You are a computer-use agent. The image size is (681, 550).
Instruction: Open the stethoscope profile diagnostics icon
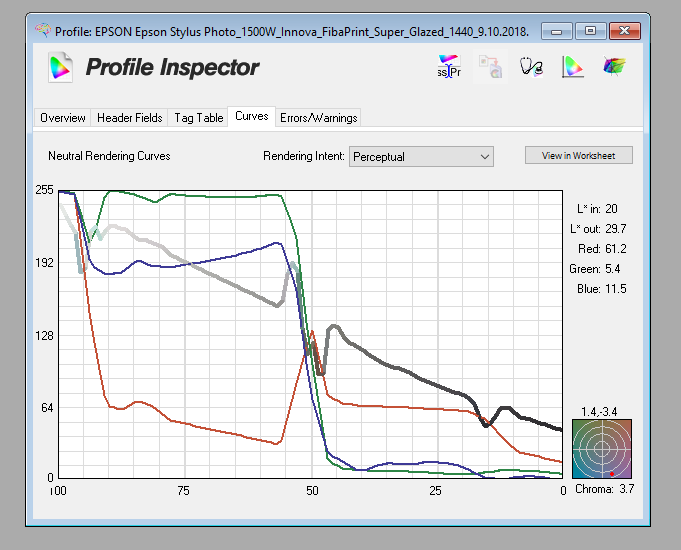pos(531,67)
